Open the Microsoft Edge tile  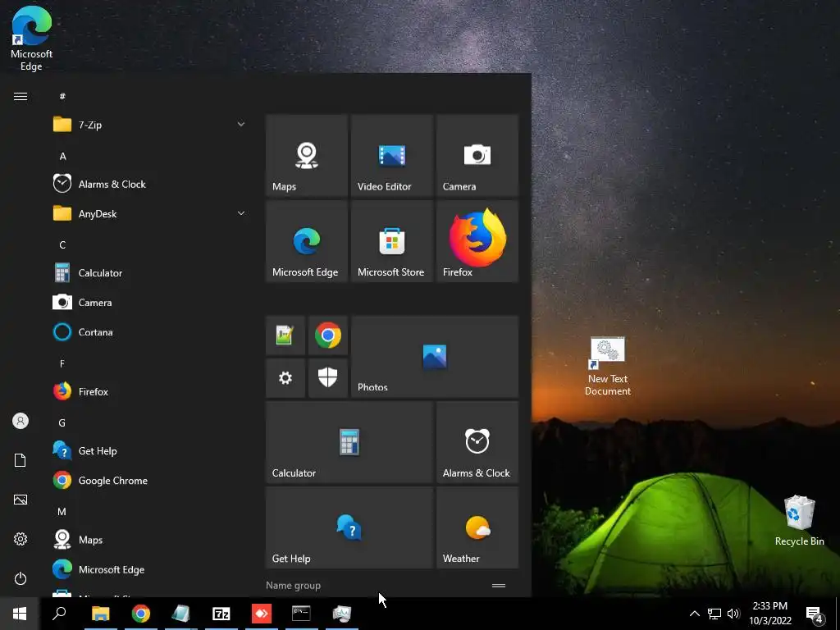307,241
